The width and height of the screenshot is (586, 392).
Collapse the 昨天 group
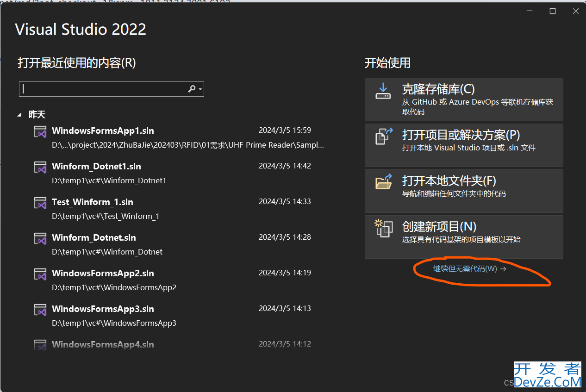pyautogui.click(x=19, y=114)
